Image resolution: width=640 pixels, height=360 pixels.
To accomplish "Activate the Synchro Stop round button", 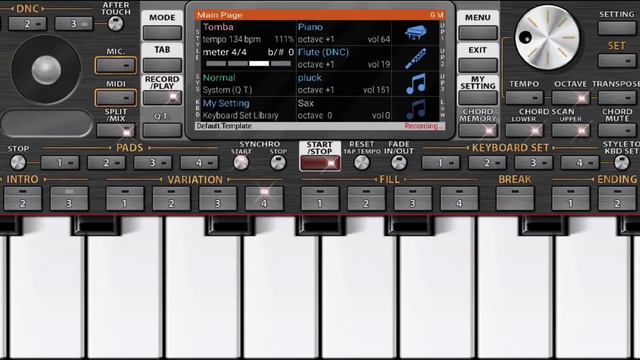I will click(x=278, y=163).
